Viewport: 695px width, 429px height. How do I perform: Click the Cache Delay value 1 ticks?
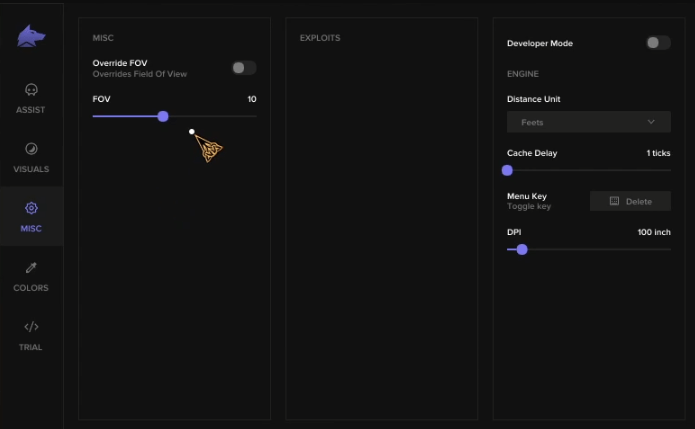[658, 153]
